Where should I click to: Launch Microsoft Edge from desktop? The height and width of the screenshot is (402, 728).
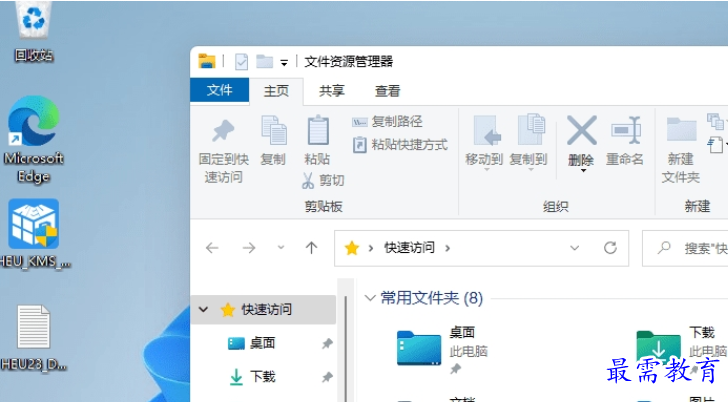pos(33,139)
